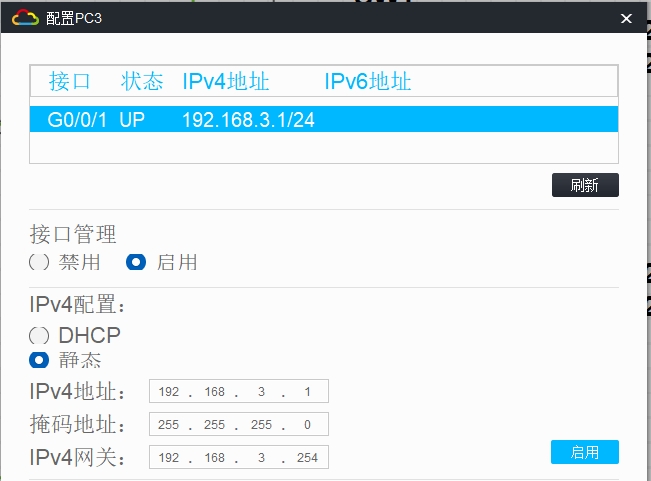651x481 pixels.
Task: Choose the DHCP radio option
Action: (39, 335)
